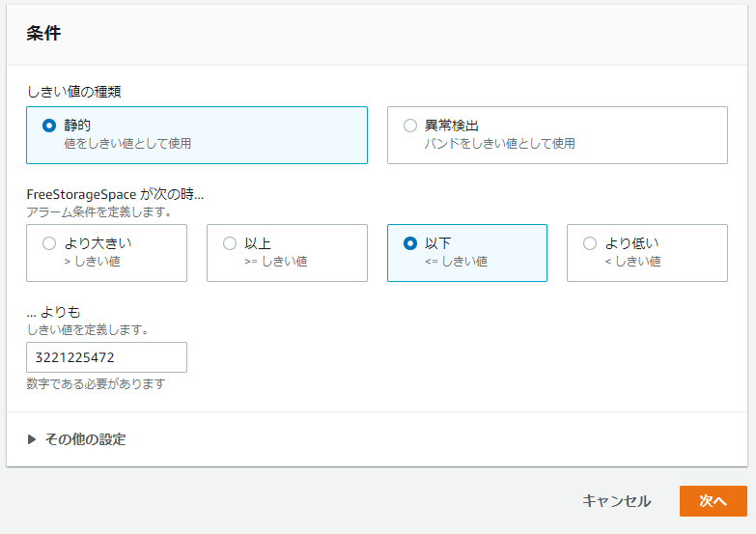
Task: Select the 静的 threshold type radio button
Action: coord(48,126)
